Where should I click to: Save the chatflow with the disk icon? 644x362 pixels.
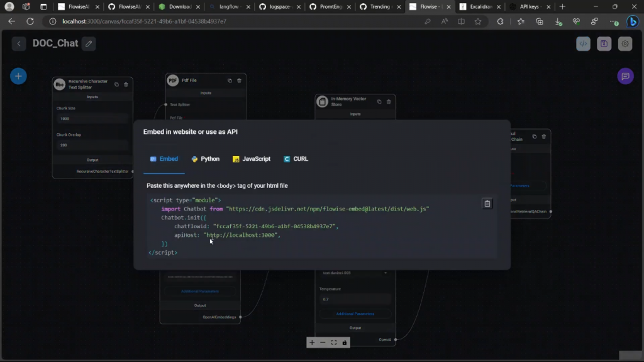point(604,43)
